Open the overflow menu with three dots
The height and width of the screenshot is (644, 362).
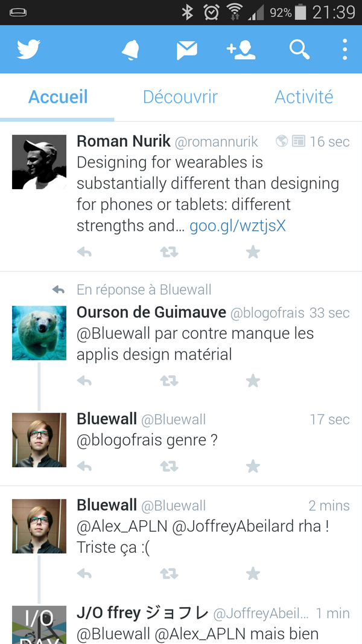click(x=345, y=50)
